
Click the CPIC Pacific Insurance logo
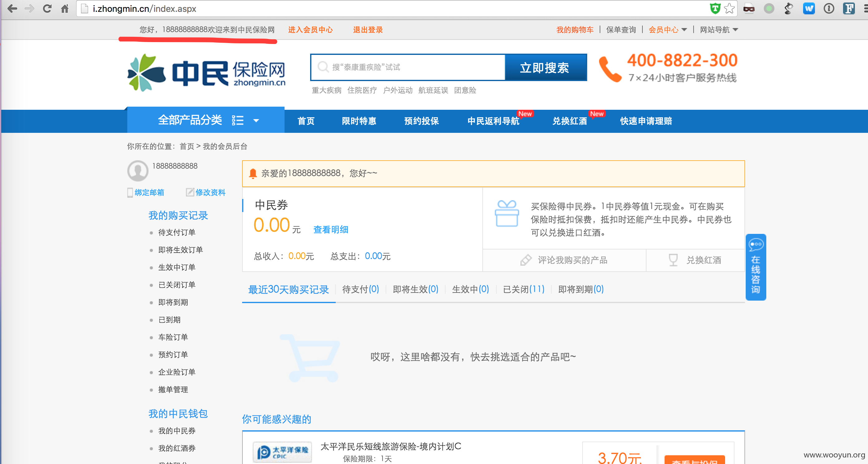(282, 452)
